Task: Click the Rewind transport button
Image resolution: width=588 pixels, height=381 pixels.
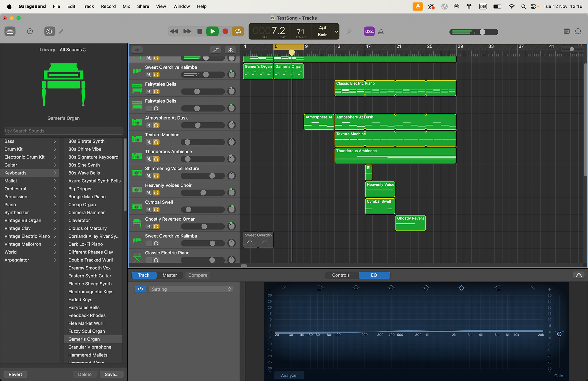Action: (174, 31)
